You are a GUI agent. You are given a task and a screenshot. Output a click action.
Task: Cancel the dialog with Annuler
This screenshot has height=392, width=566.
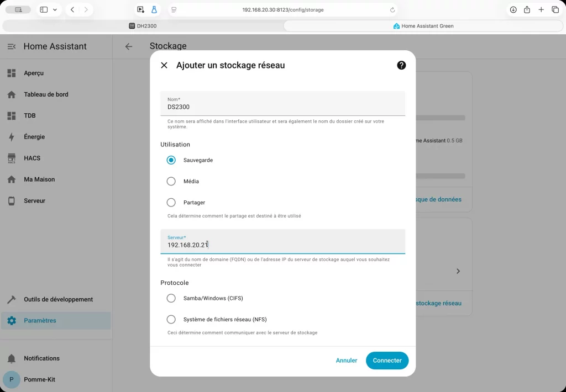347,360
